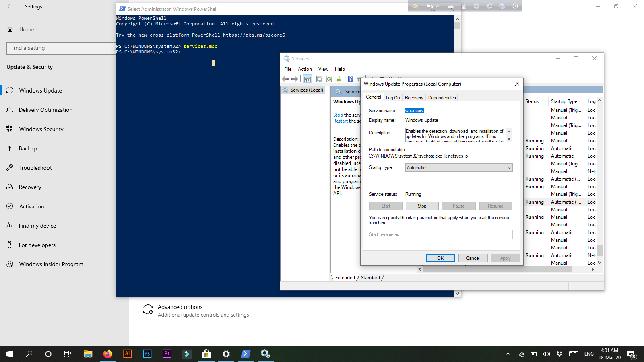Open Windows Update in Settings sidebar
Viewport: 644px width, 362px height.
(x=40, y=90)
